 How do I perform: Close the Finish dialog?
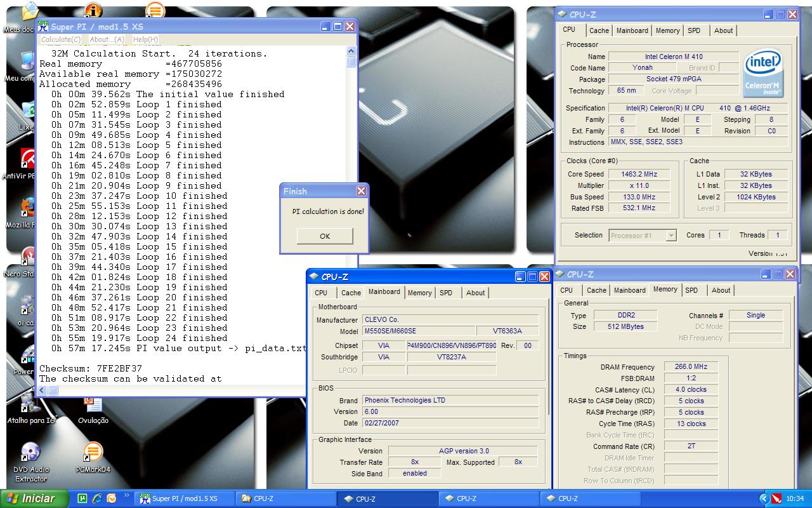click(x=361, y=190)
